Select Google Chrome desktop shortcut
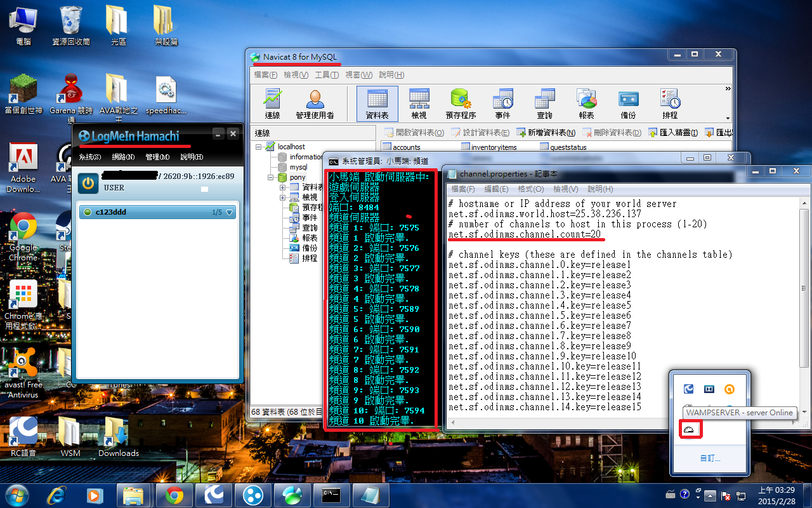The image size is (812, 508). (x=23, y=237)
